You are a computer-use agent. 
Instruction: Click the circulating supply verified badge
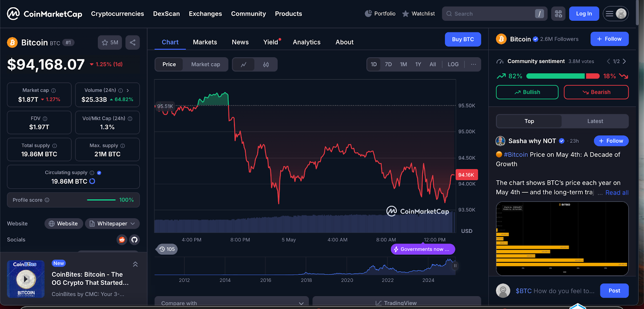99,173
